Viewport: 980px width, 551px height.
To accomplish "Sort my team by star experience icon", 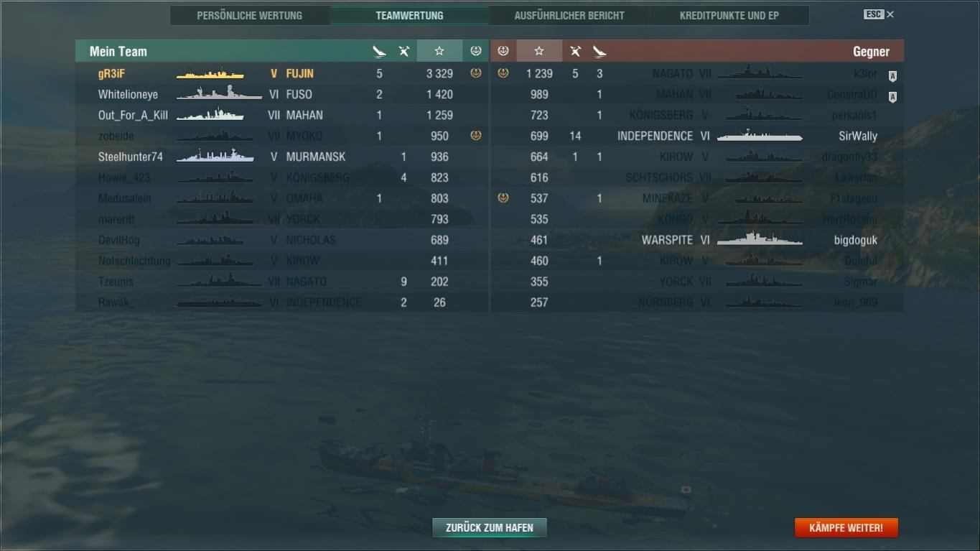I will [x=439, y=51].
